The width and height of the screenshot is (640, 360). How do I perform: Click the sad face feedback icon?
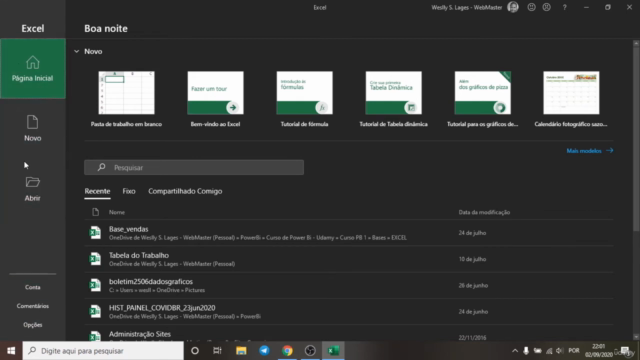pyautogui.click(x=547, y=7)
